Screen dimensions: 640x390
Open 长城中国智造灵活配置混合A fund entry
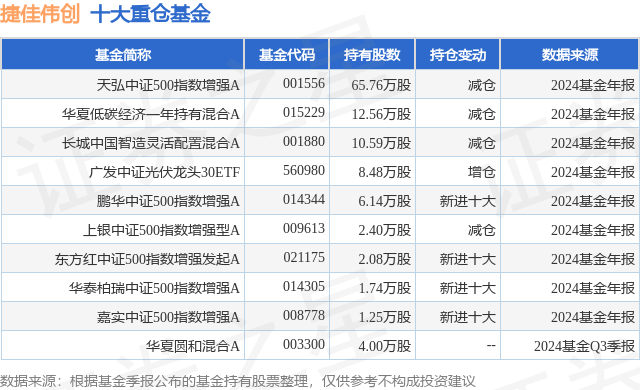click(151, 143)
